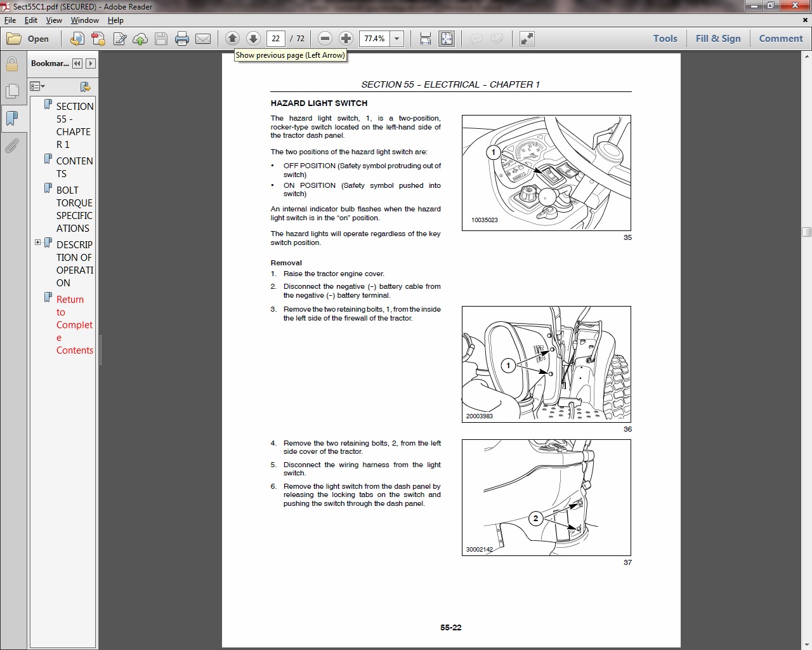Toggle the fit one full page view
This screenshot has width=812, height=650.
(447, 39)
